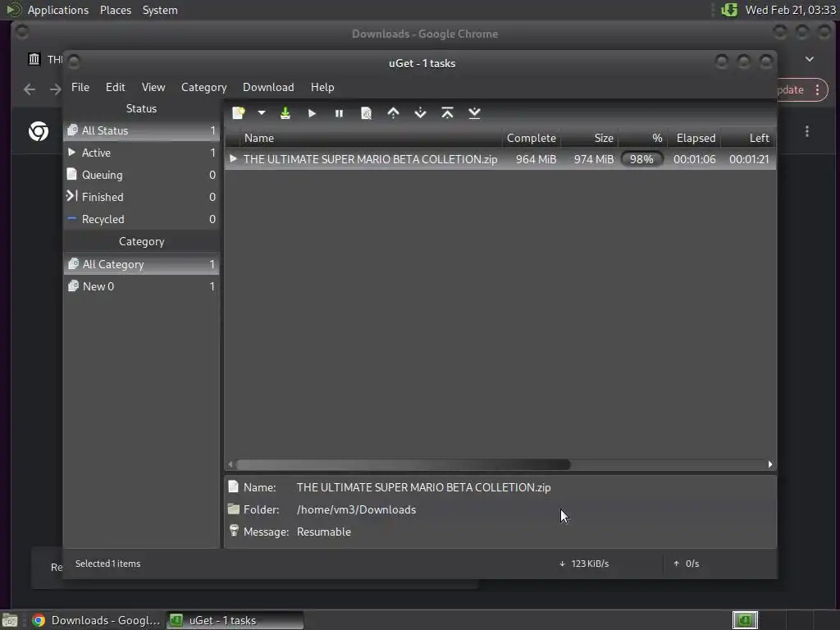Click the uGet tray icon in top panel
Image resolution: width=840 pixels, height=630 pixels.
click(729, 10)
